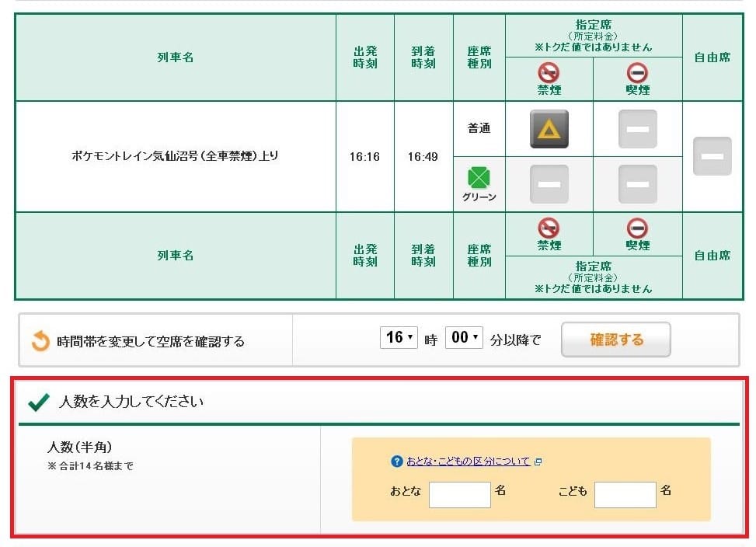Click the Green car non-smoking dash icon
The width and height of the screenshot is (756, 547).
pos(549,184)
